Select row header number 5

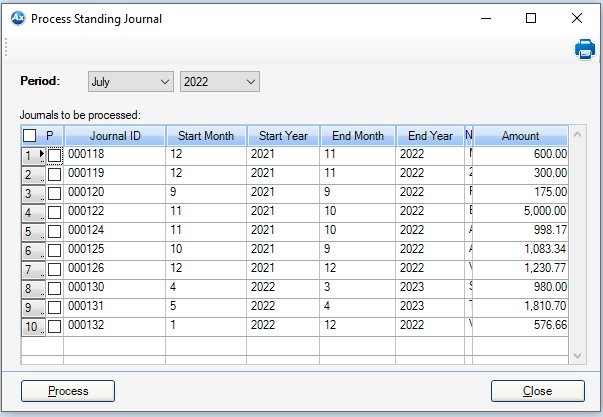click(x=33, y=232)
